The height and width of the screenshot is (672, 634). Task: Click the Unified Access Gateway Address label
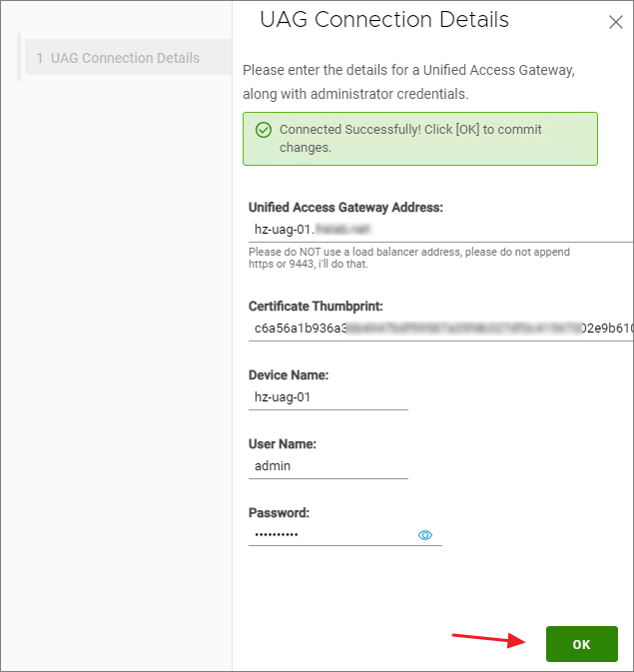click(345, 208)
